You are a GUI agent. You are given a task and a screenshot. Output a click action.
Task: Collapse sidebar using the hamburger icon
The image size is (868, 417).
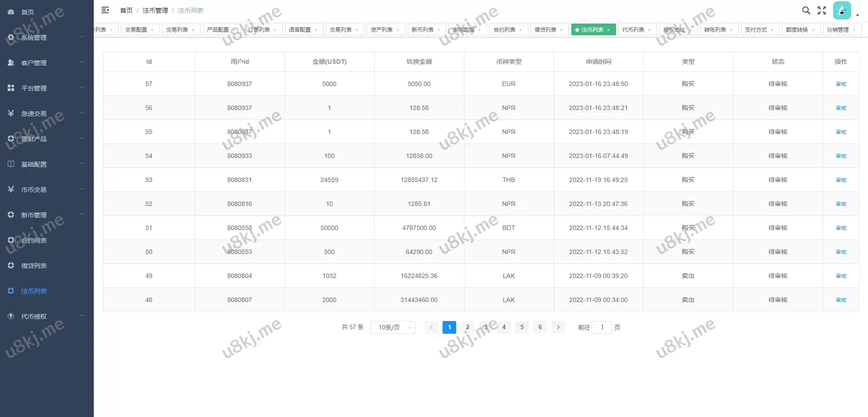[x=105, y=10]
